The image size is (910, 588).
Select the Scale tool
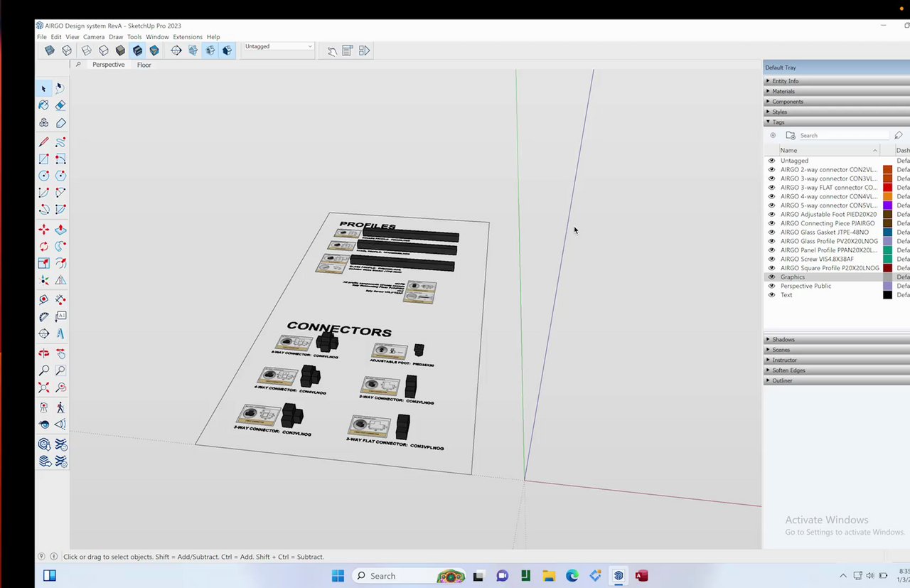43,263
